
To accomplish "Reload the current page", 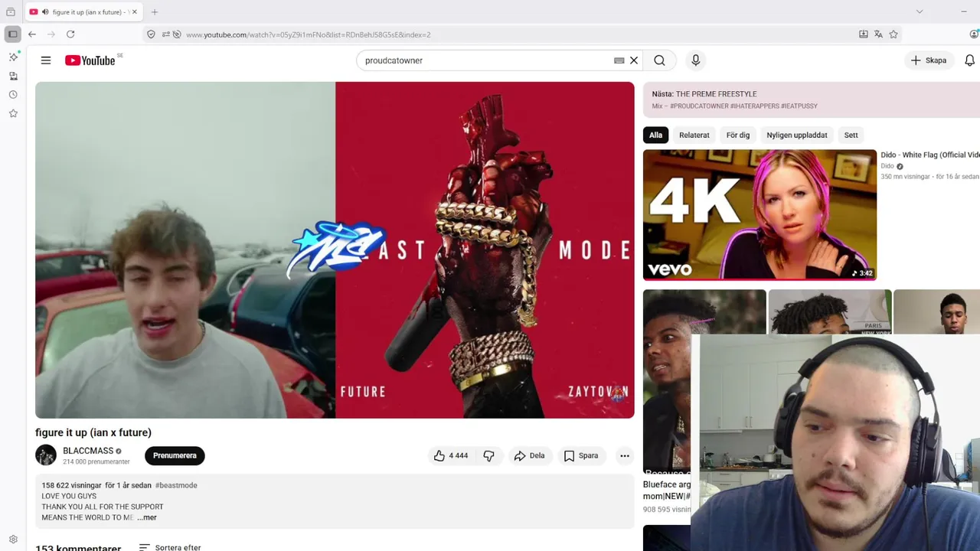I will click(x=70, y=34).
